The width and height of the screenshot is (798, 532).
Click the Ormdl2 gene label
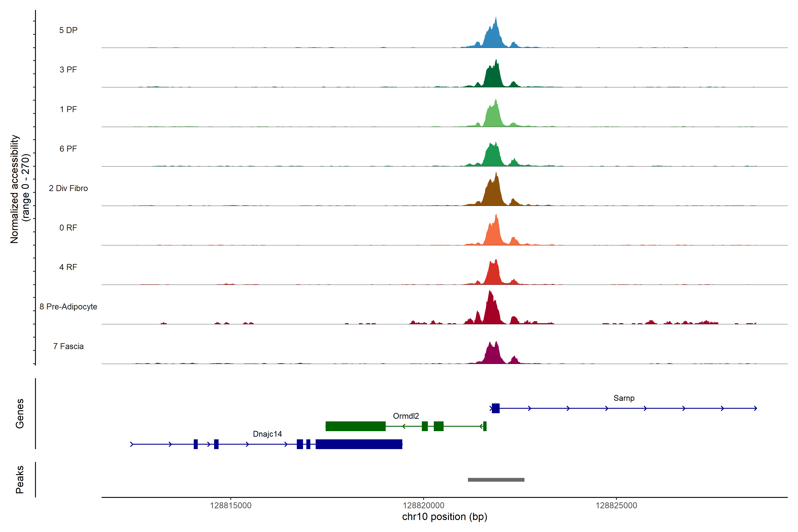click(406, 416)
